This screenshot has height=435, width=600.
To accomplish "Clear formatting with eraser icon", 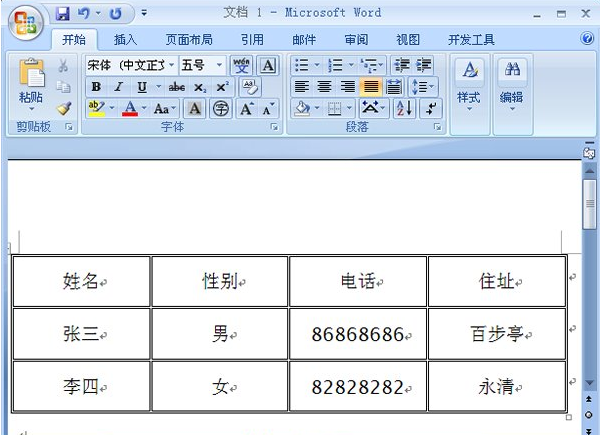I will pyautogui.click(x=250, y=87).
